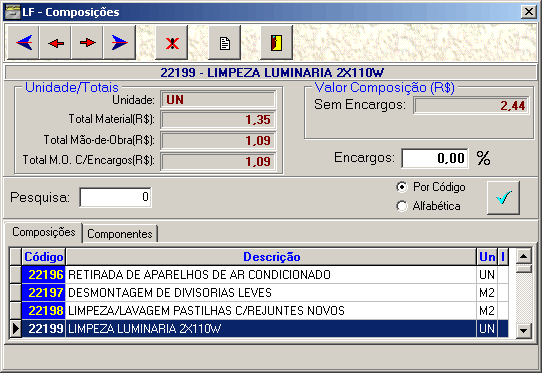Click current-row pointer beside 22199
Screen dimensions: 542x373
tap(16, 329)
